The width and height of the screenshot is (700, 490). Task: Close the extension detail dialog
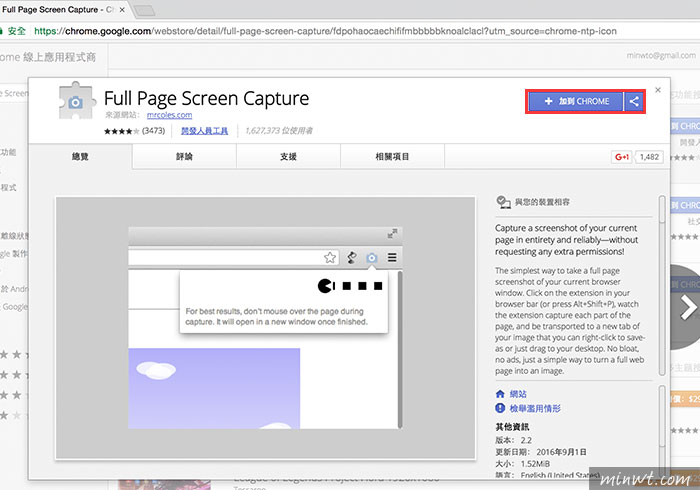658,90
